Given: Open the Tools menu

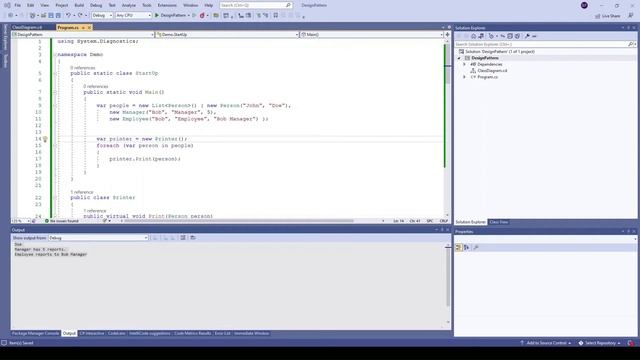Looking at the screenshot, I should [x=147, y=5].
